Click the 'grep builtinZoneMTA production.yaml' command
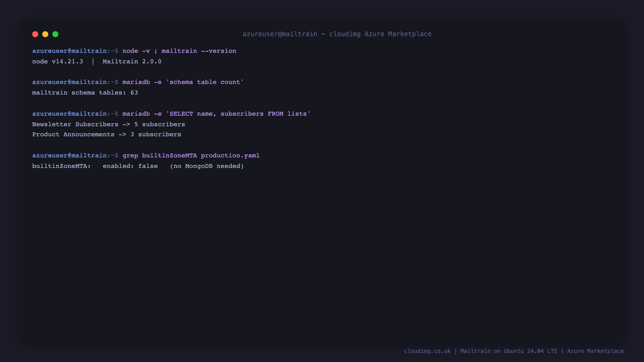Screen dimensions: 644x362 click(191, 155)
